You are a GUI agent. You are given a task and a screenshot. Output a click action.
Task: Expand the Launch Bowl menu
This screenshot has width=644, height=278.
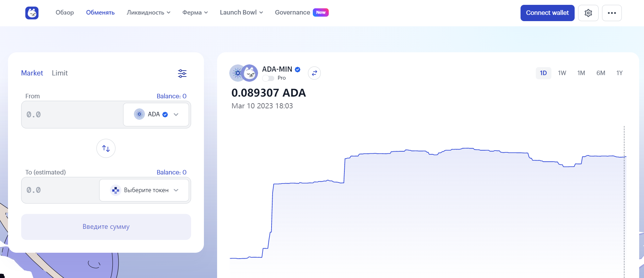point(241,12)
